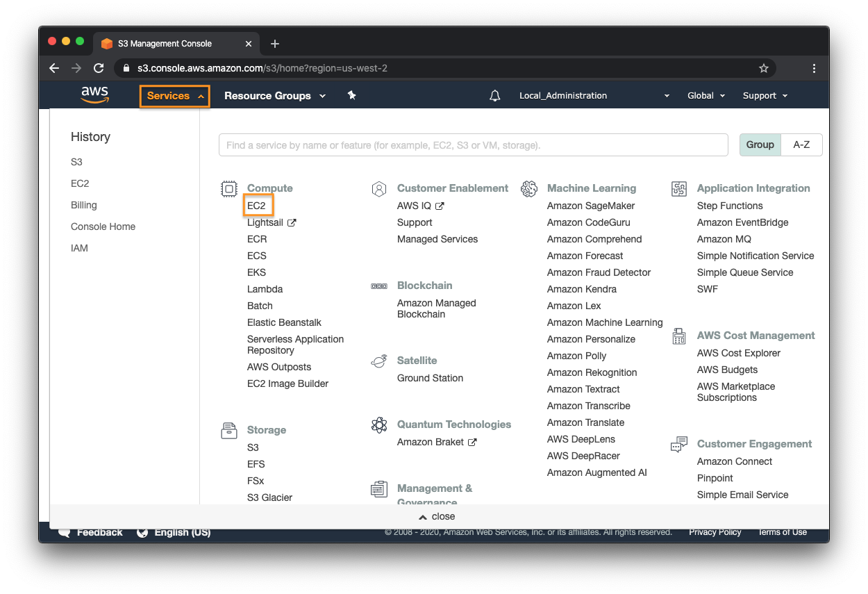Click the browser reload icon
The width and height of the screenshot is (868, 594).
[x=99, y=68]
